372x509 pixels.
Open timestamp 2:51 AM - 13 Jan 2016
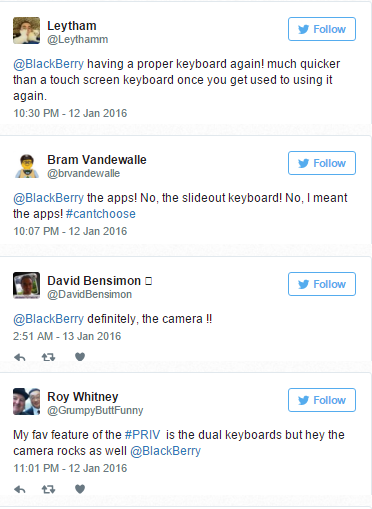click(x=67, y=336)
